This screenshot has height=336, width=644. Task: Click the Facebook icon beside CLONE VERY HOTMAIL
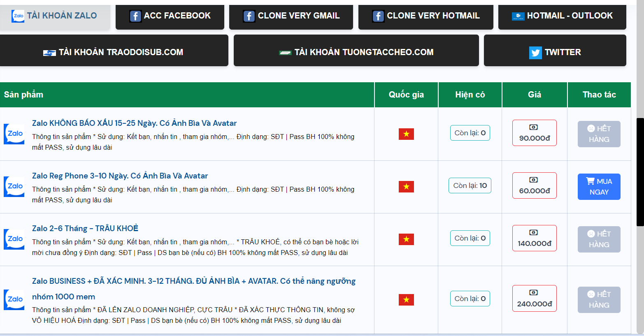(378, 16)
